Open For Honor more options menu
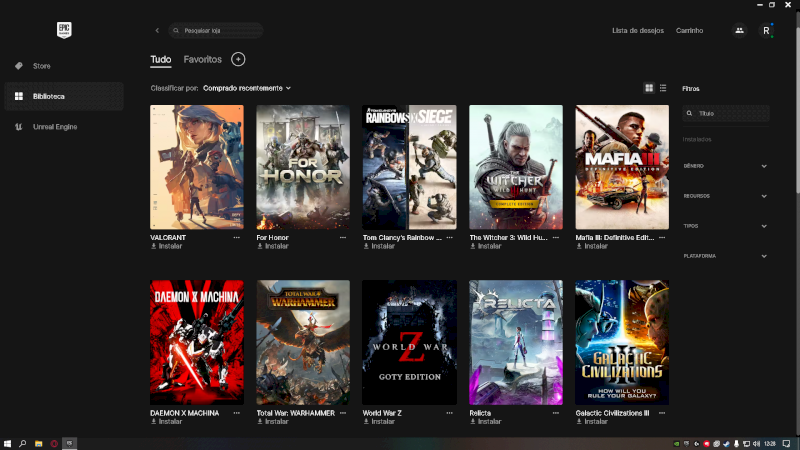Screen dimensions: 800x450 [x=343, y=238]
